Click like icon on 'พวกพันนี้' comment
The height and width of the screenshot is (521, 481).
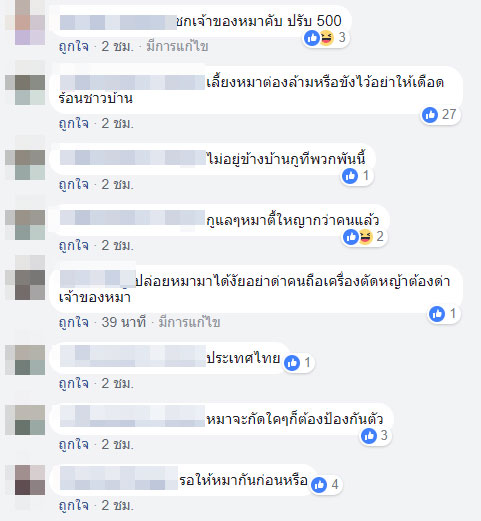(350, 176)
